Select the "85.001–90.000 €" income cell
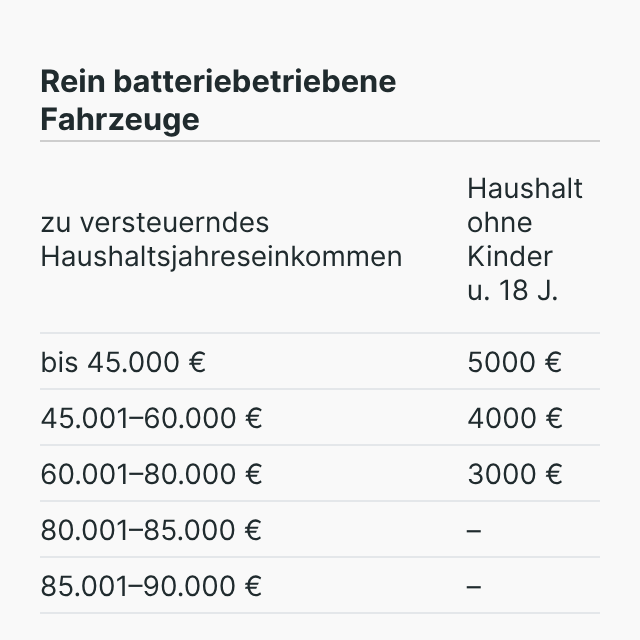 [151, 586]
